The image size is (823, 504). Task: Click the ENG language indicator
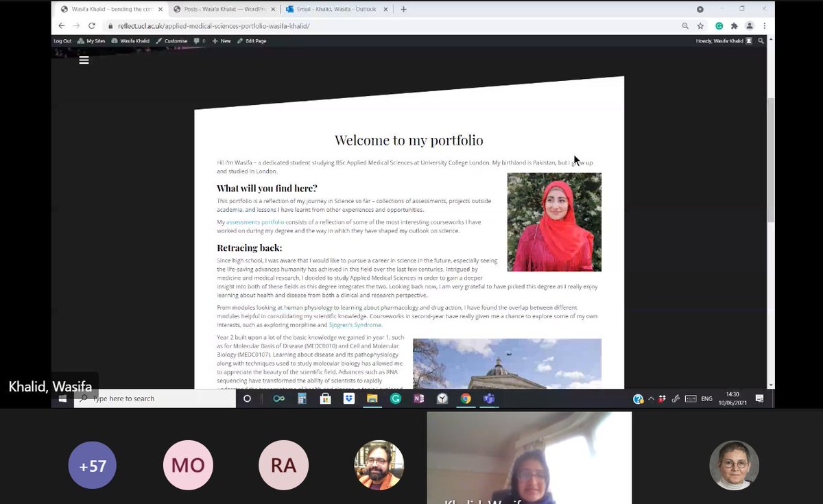pos(707,398)
